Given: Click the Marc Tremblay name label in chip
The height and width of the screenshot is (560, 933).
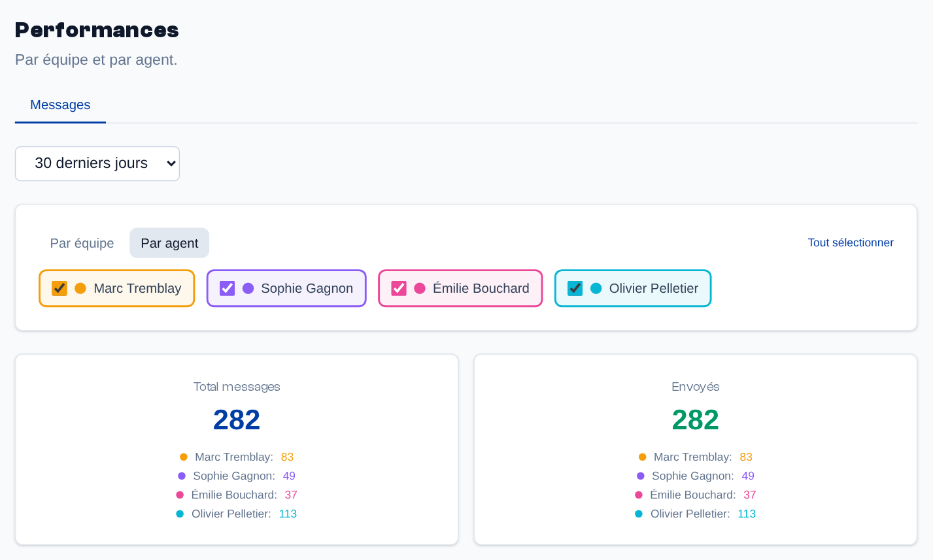Looking at the screenshot, I should (x=137, y=288).
